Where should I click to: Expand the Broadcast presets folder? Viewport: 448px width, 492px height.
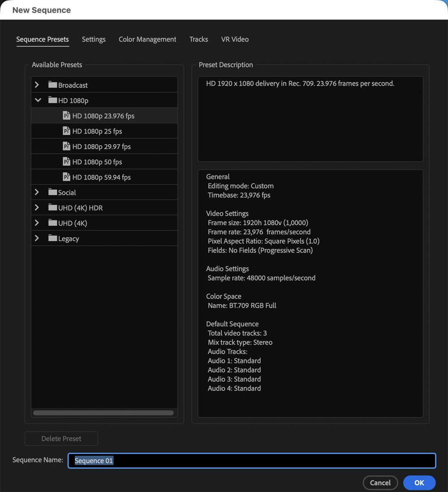tap(37, 85)
